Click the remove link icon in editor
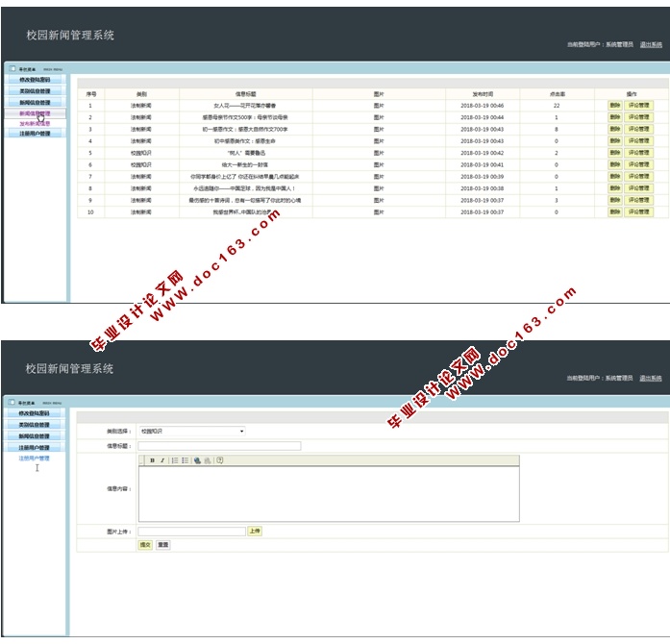This screenshot has height=644, width=670. click(x=208, y=460)
